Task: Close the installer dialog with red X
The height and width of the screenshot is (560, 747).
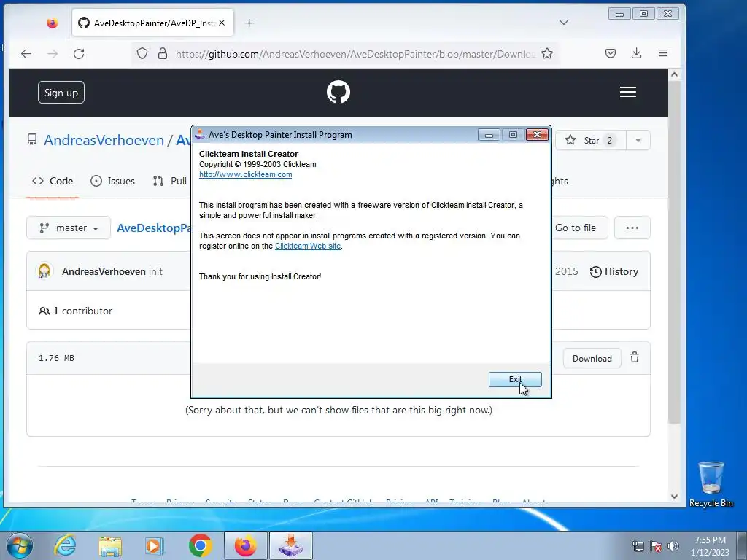Action: (x=537, y=135)
